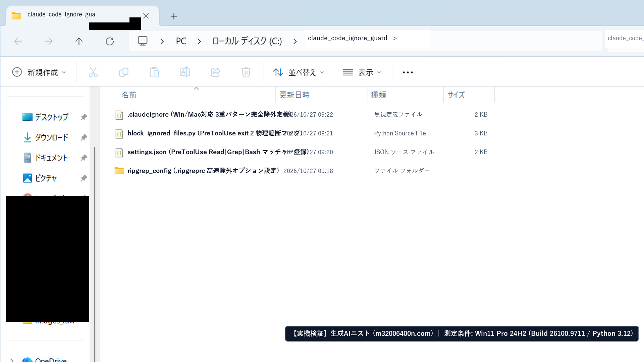Image resolution: width=644 pixels, height=362 pixels.
Task: Click the Copy toolbar icon
Action: pos(124,72)
